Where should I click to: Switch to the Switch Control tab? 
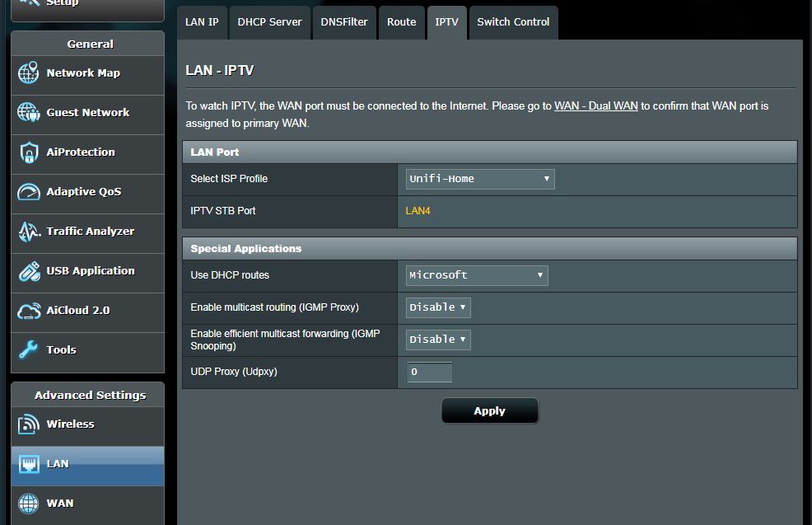[513, 22]
